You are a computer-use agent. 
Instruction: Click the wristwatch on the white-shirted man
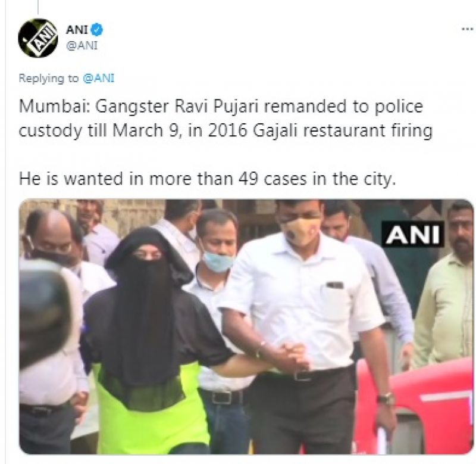tap(386, 398)
